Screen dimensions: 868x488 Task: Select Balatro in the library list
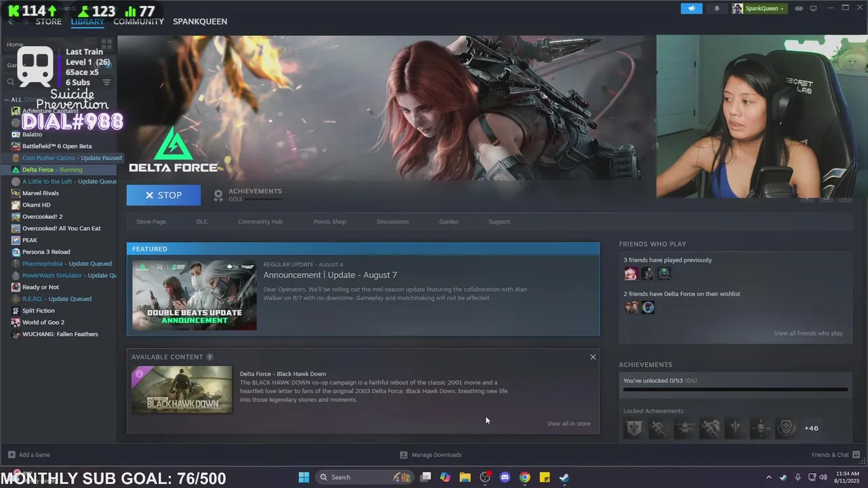pyautogui.click(x=32, y=134)
